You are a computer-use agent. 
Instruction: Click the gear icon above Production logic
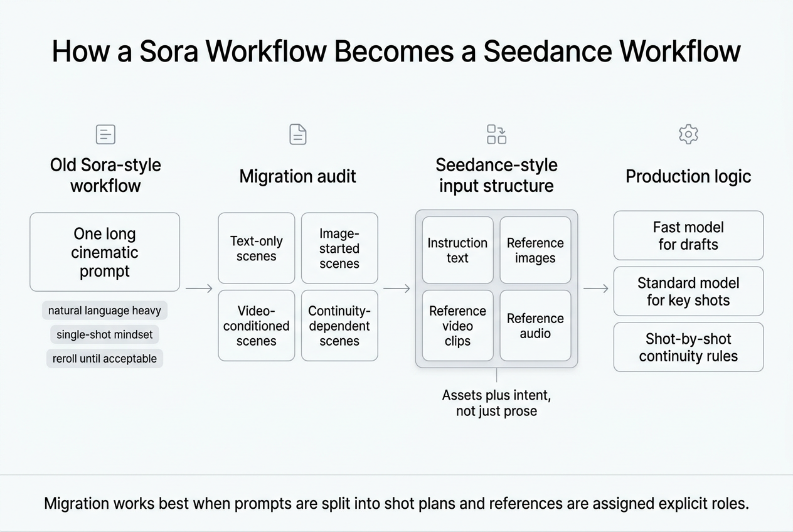click(688, 134)
